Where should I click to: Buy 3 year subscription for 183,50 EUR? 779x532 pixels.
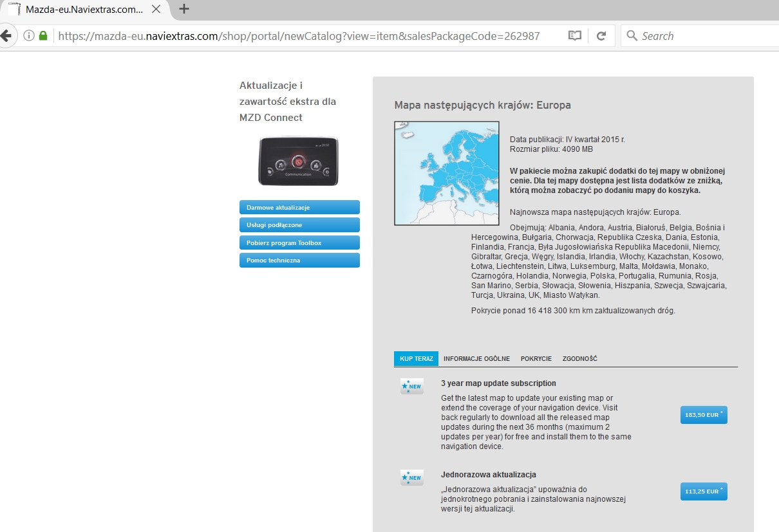pyautogui.click(x=703, y=415)
